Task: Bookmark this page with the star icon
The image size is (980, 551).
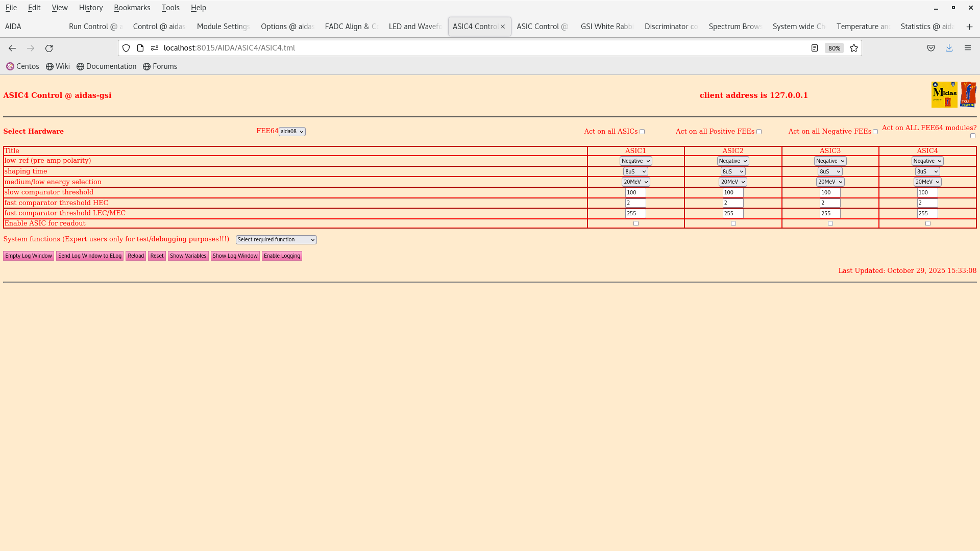Action: (x=854, y=47)
